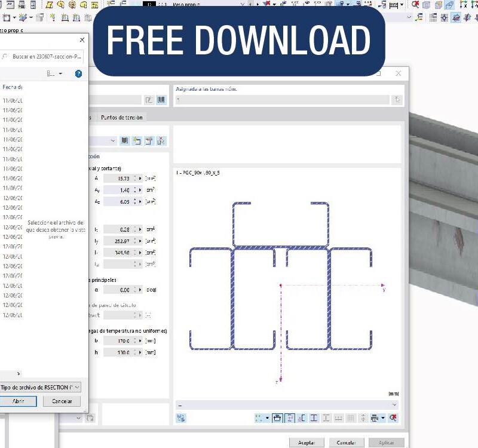Click the grayed I-section outline icon
Image resolution: width=478 pixels, height=448 pixels.
click(326, 418)
